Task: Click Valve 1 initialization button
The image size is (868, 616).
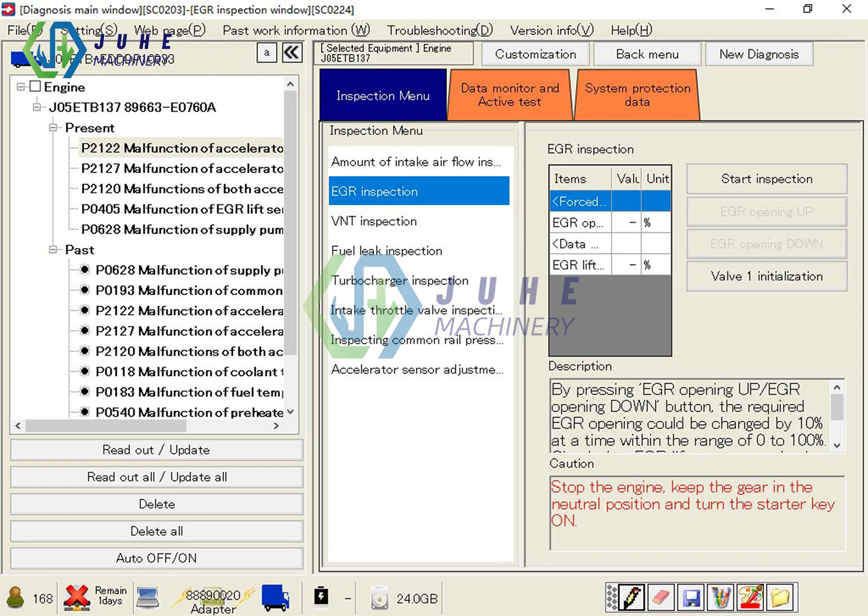Action: 766,276
